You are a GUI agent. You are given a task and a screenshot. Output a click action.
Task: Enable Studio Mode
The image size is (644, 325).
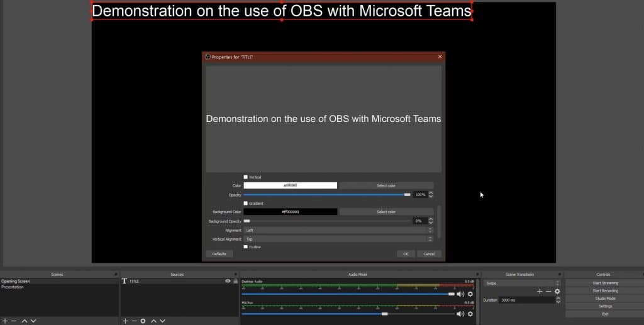[x=605, y=299]
